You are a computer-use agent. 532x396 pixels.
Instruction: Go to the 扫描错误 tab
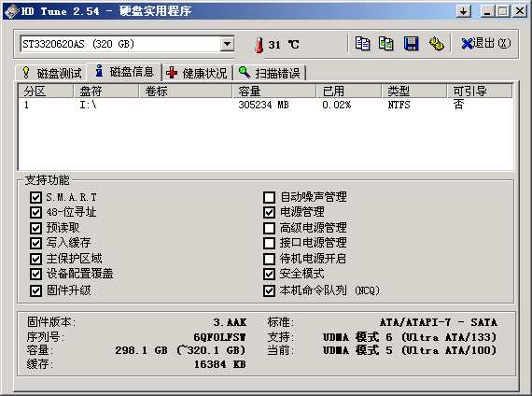pos(270,73)
